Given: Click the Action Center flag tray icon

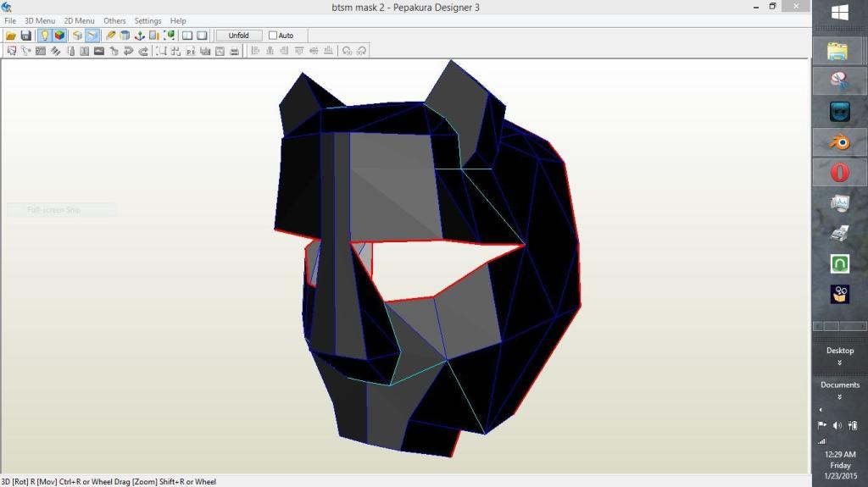Looking at the screenshot, I should 822,425.
